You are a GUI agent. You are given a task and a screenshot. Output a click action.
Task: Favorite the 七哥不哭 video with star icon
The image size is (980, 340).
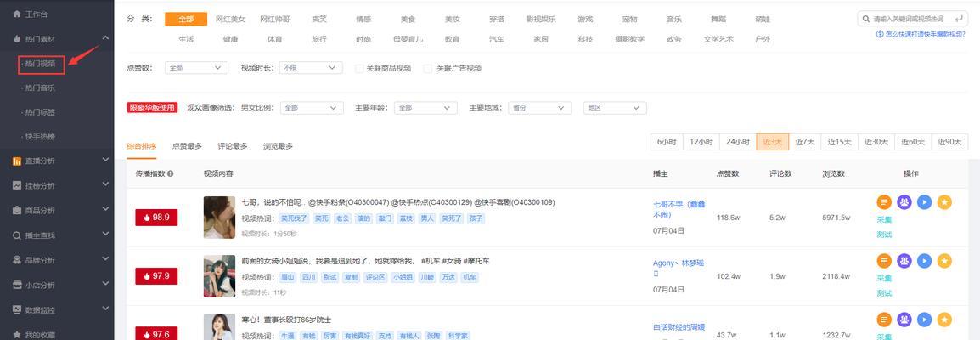[944, 202]
